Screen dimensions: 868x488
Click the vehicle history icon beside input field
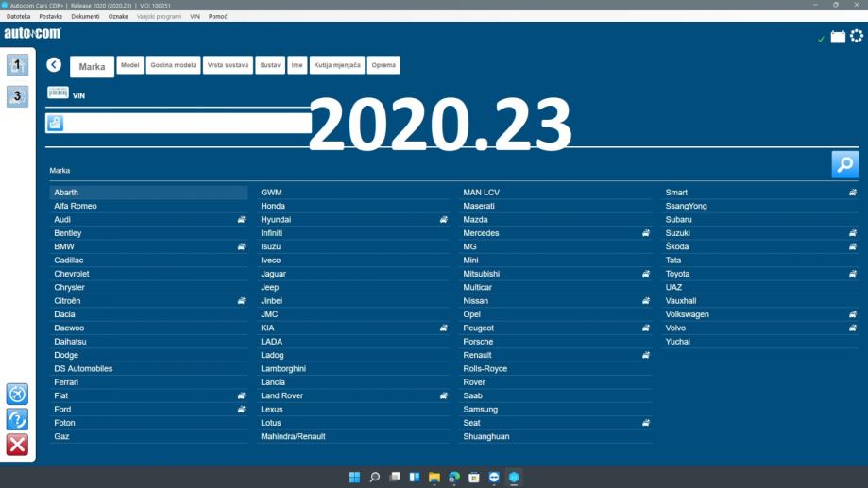click(55, 123)
